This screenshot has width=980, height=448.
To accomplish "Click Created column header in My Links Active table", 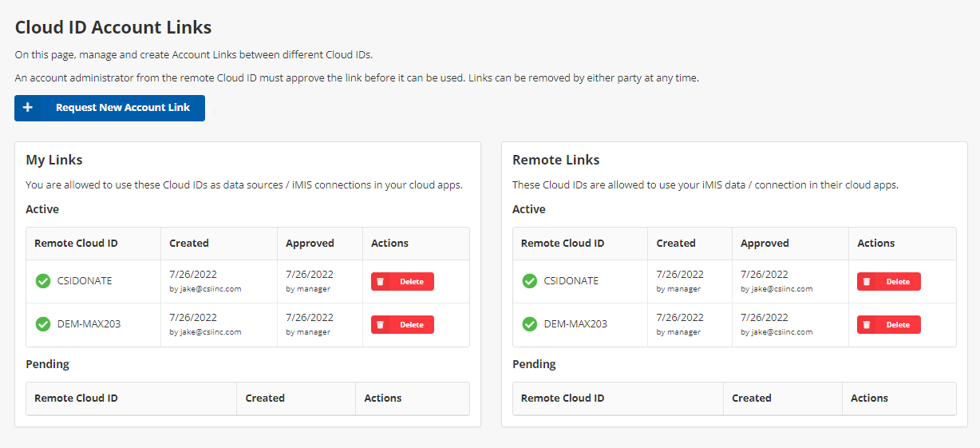I will [x=189, y=244].
